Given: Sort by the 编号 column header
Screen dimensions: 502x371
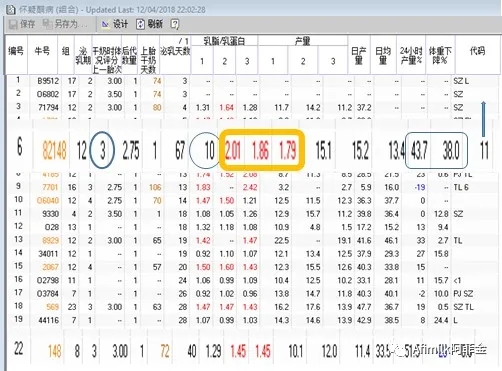Looking at the screenshot, I should pos(16,51).
